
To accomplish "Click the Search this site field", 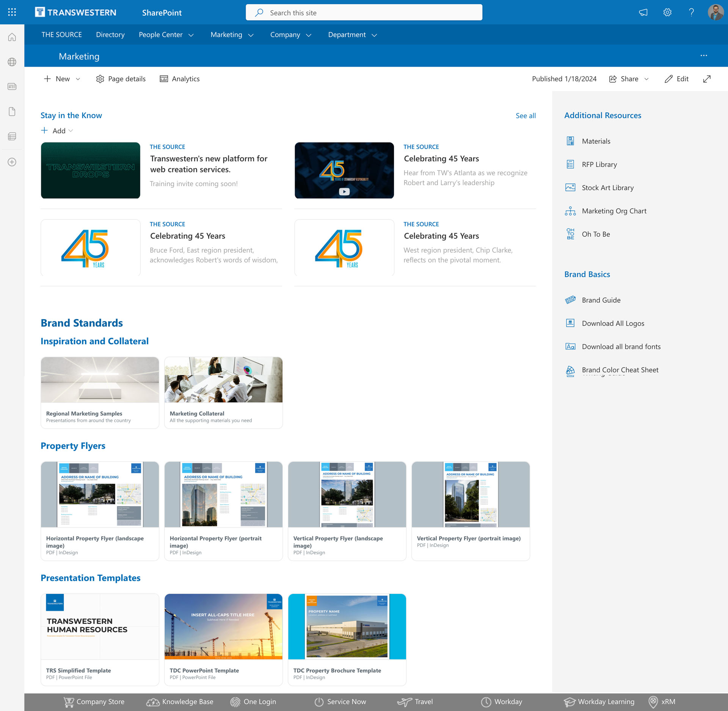I will click(x=364, y=13).
